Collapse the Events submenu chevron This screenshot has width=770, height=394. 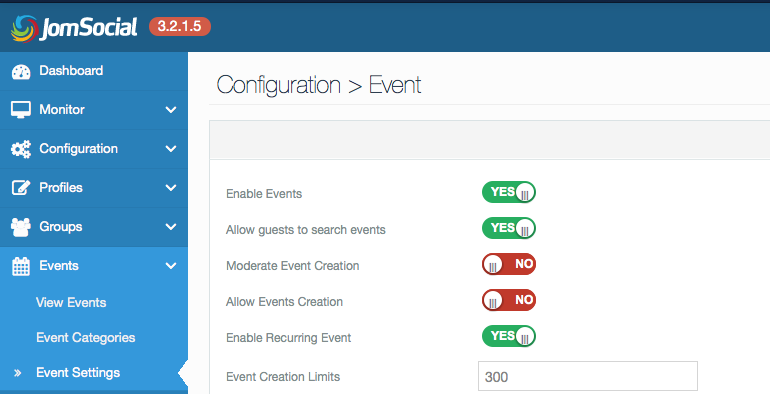pos(171,266)
